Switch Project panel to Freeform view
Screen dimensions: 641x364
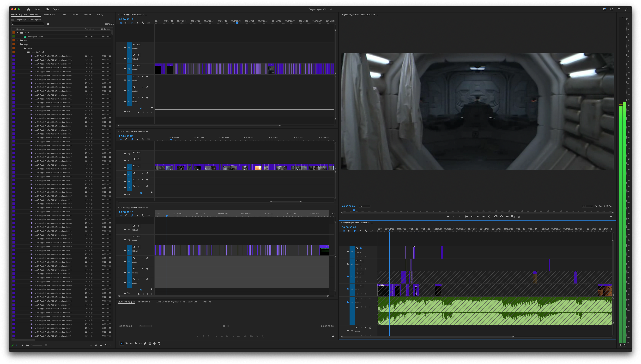[x=27, y=345]
